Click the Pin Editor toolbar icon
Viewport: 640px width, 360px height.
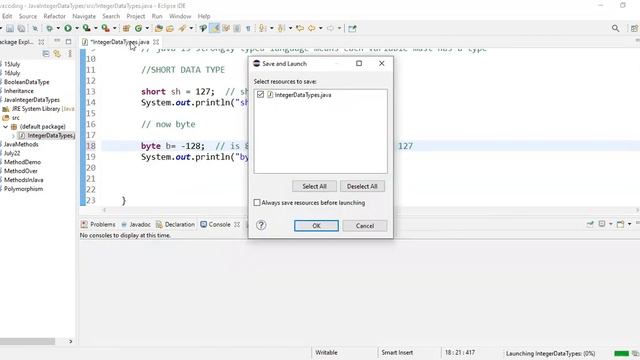(x=352, y=28)
